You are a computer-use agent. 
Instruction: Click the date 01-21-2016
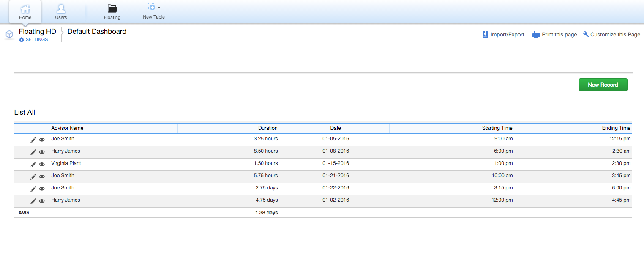click(x=336, y=176)
